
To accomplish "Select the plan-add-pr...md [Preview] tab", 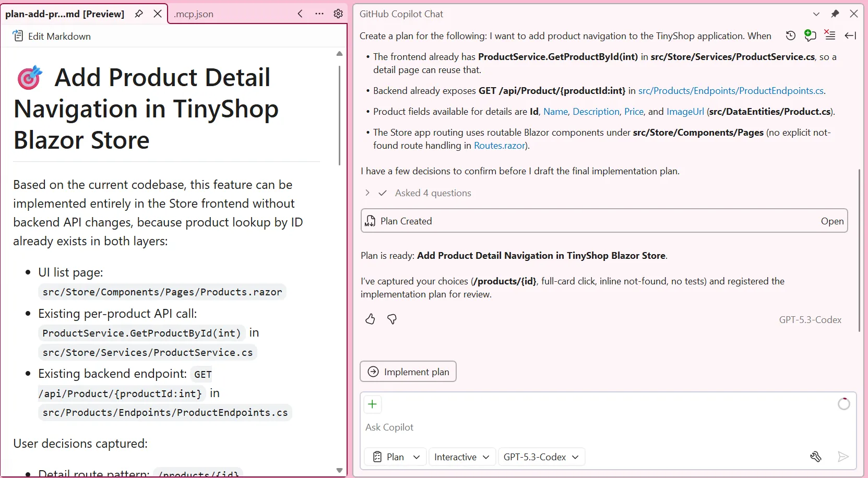I will 65,14.
